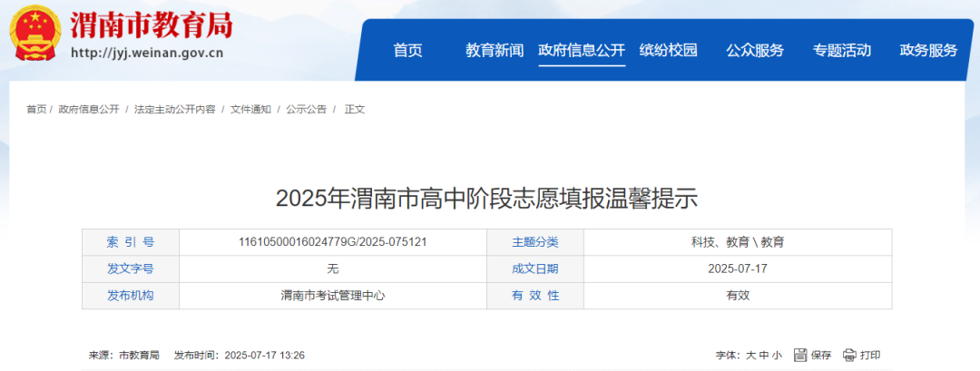This screenshot has width=980, height=371.
Task: Click the 发文字号 table label
Action: click(x=130, y=268)
